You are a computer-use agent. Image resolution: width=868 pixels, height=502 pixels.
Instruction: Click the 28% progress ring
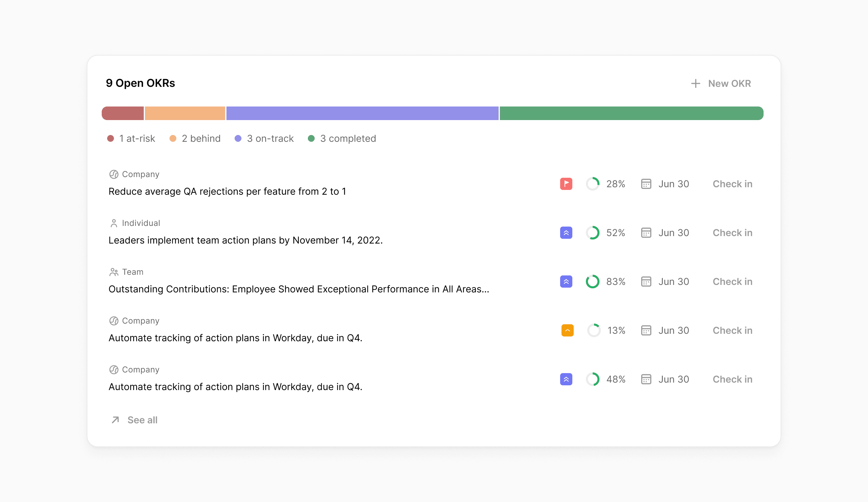coord(593,184)
